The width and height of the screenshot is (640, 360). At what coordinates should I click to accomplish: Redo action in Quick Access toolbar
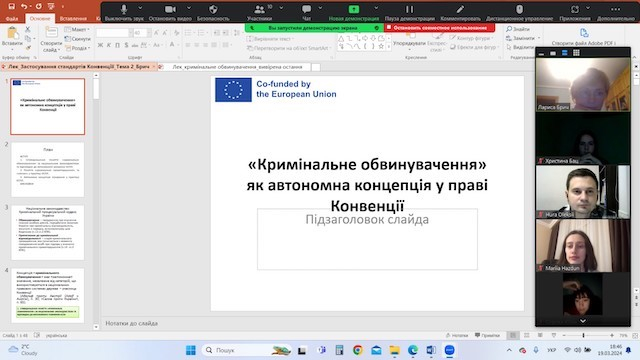click(x=38, y=6)
